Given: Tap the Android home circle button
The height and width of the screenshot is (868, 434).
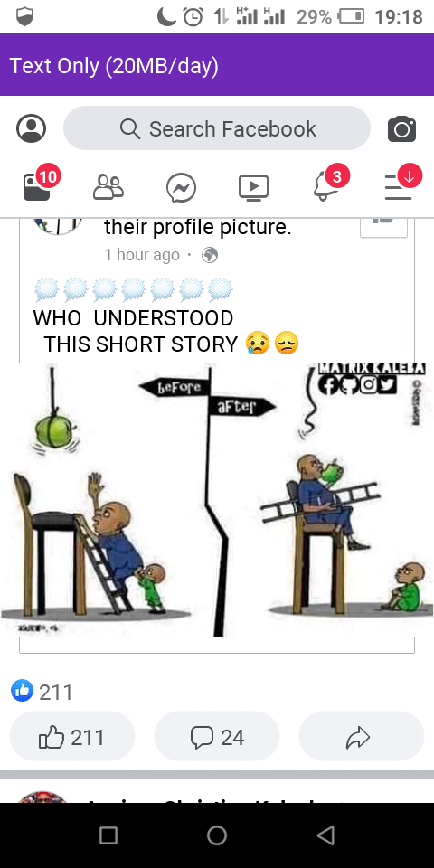Looking at the screenshot, I should tap(217, 835).
